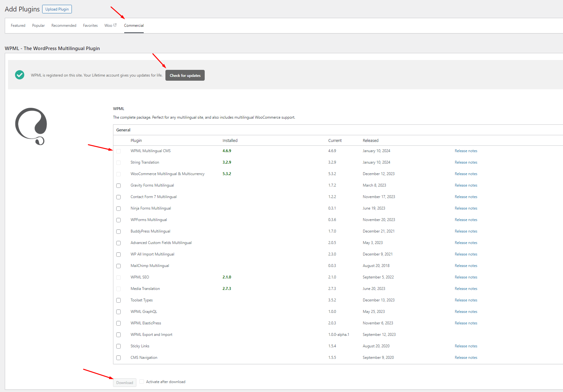Open Release notes for WP All Import
Viewport: 563px width, 392px height.
coord(466,254)
